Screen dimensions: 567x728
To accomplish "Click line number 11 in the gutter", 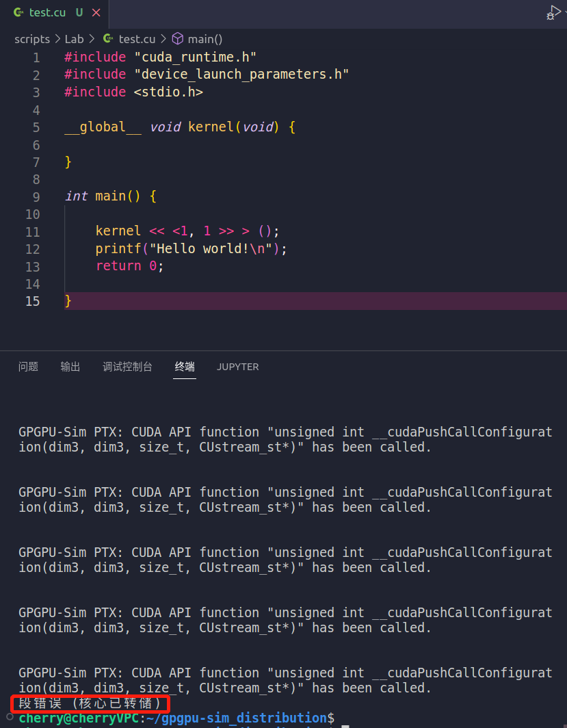I will click(x=32, y=231).
